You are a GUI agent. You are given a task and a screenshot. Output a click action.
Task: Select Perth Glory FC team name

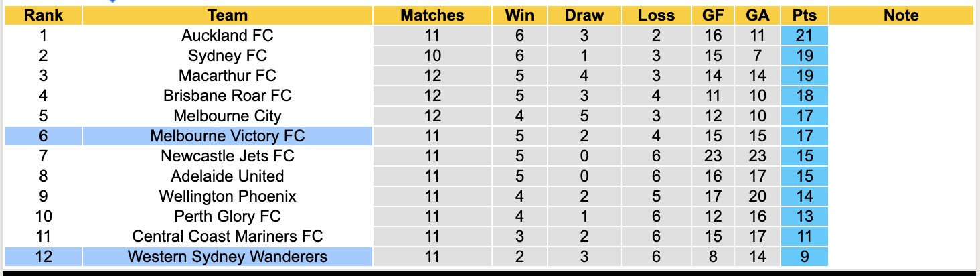coord(228,216)
